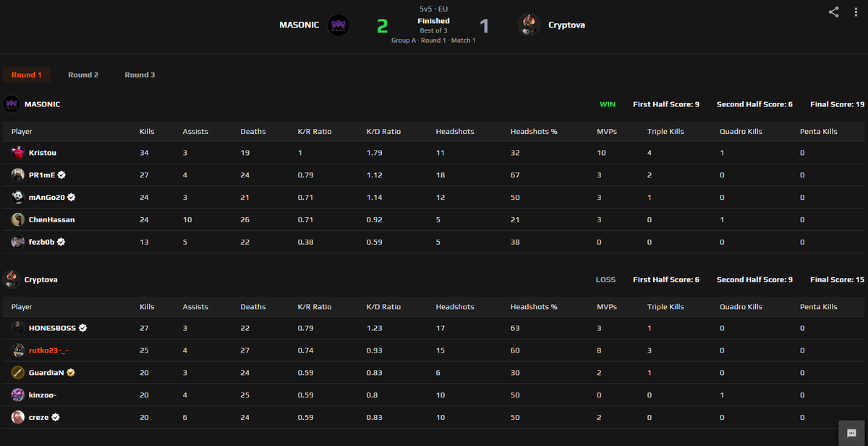This screenshot has height=446, width=868.
Task: Click verified badge next to HONESBOSS
Action: coord(82,328)
